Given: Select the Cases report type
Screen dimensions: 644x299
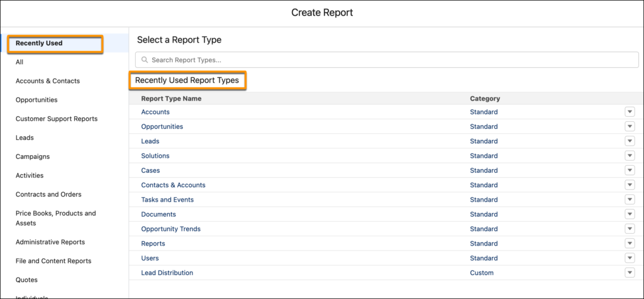Looking at the screenshot, I should tap(150, 170).
